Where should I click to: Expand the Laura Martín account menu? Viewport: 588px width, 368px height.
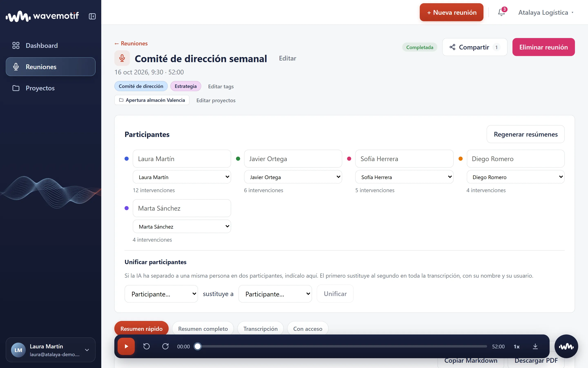(51, 350)
